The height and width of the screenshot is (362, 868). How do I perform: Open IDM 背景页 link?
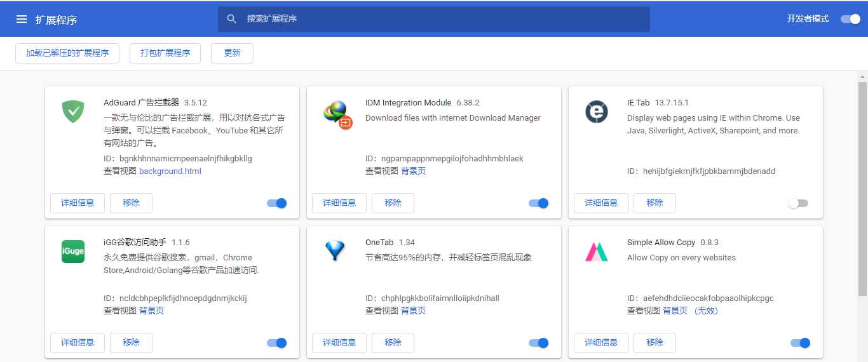tap(414, 171)
